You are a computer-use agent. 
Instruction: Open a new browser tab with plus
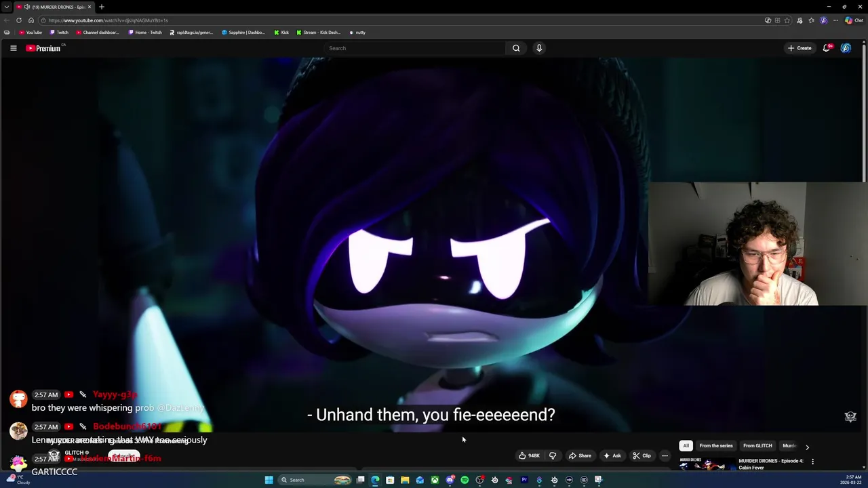(x=102, y=7)
